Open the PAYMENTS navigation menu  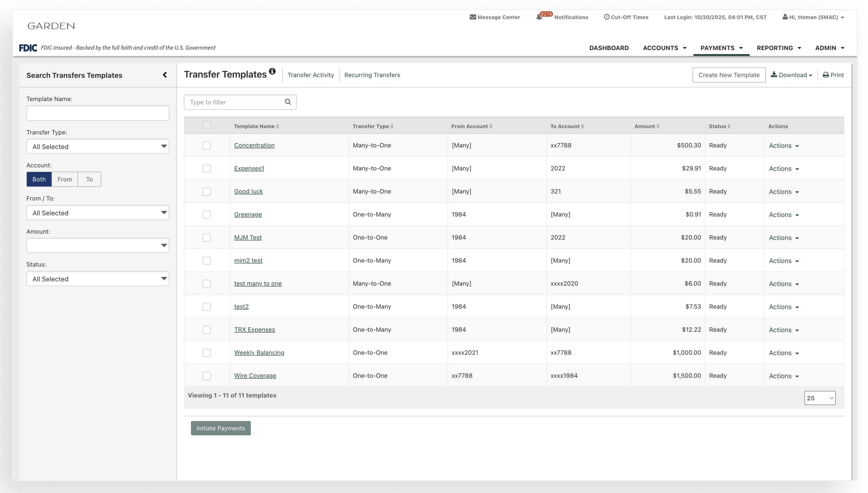pyautogui.click(x=721, y=48)
